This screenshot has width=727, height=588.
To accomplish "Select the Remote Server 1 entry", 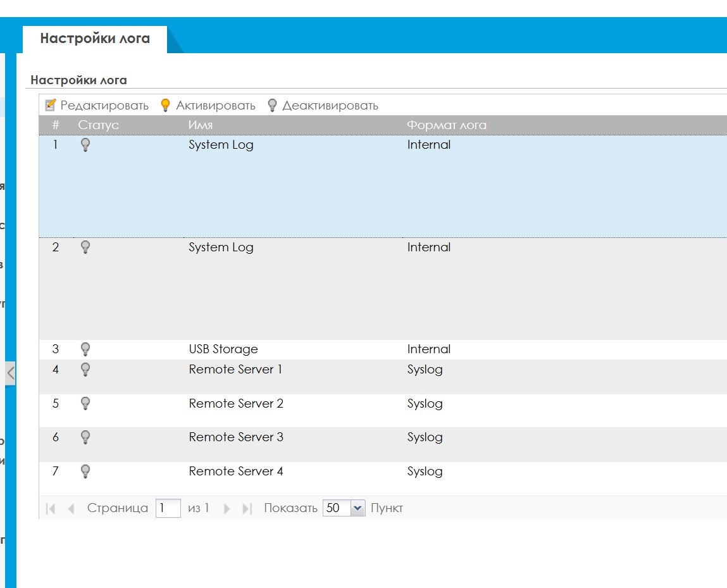I will tap(235, 370).
